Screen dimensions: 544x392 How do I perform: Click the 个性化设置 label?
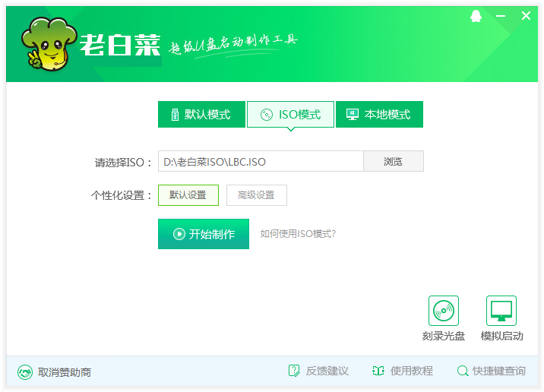(122, 195)
